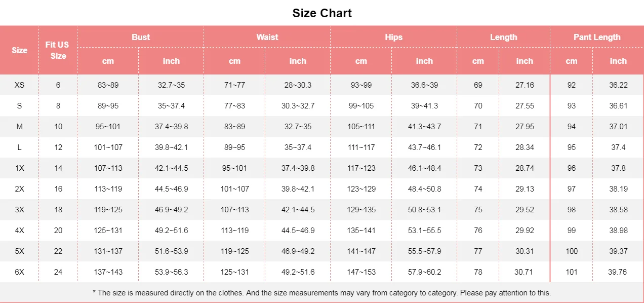Viewport: 644px width, 303px height.
Task: Select the Bust column header
Action: [141, 37]
